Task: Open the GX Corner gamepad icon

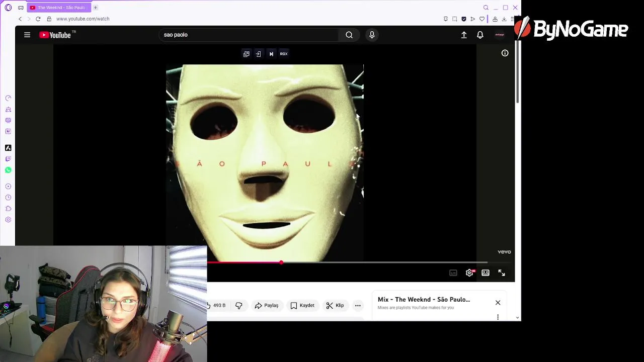Action: pos(21,8)
